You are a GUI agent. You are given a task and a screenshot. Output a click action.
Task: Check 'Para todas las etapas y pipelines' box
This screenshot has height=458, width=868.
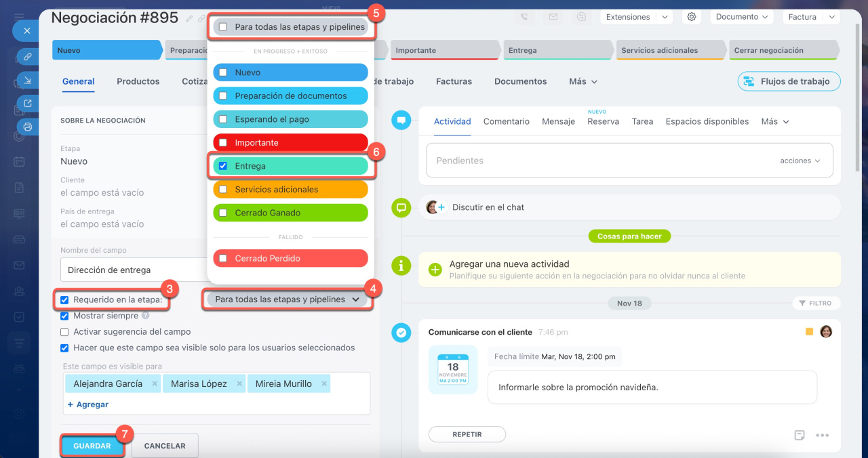point(223,27)
